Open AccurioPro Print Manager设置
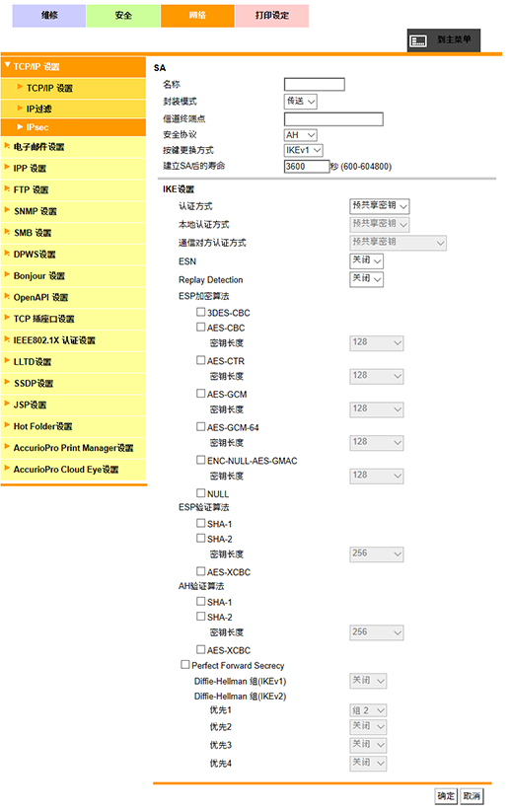The image size is (510, 812). [x=74, y=448]
